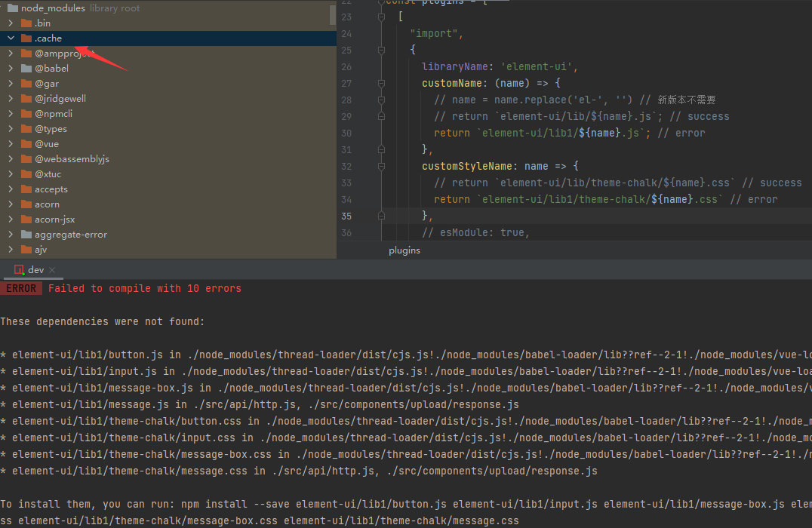Click the plugins breadcrumb below the editor
812x528 pixels.
coord(404,250)
